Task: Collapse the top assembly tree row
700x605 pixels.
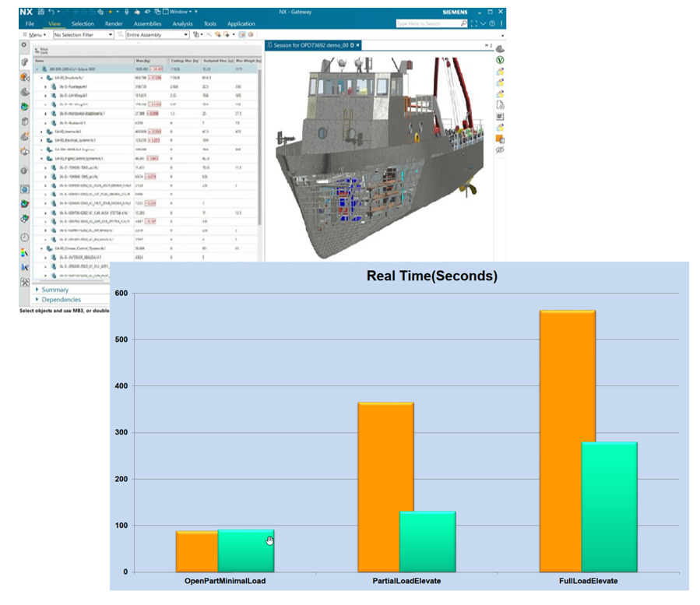Action: point(37,69)
